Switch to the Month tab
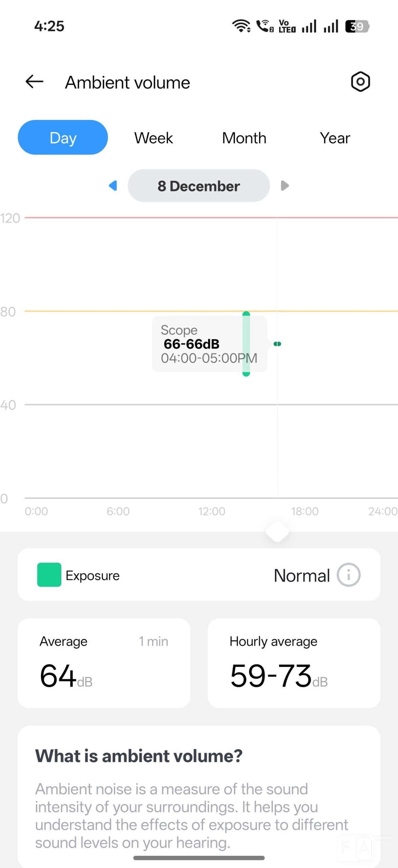398x868 pixels. [x=244, y=138]
